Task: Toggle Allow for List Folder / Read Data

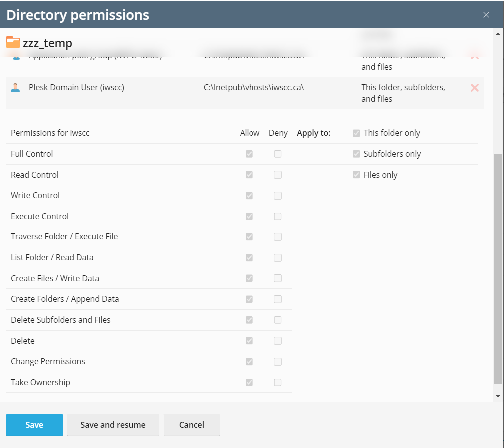Action: 249,258
